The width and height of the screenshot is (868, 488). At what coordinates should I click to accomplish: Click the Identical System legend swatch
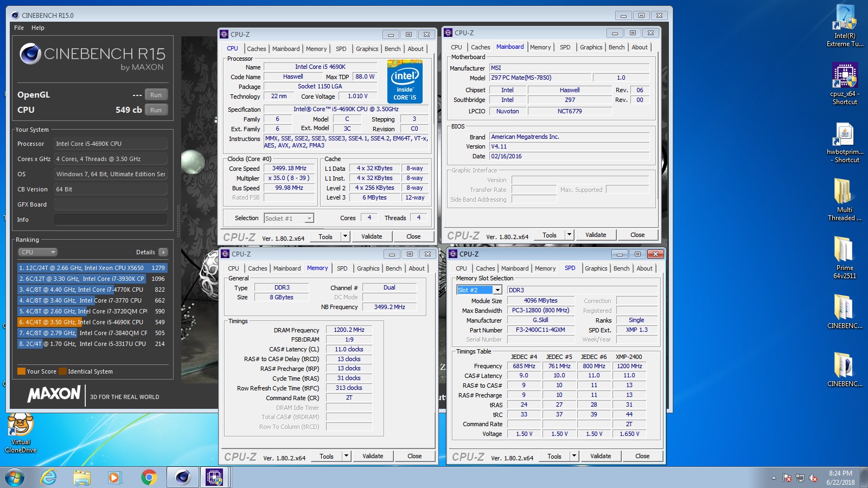62,371
